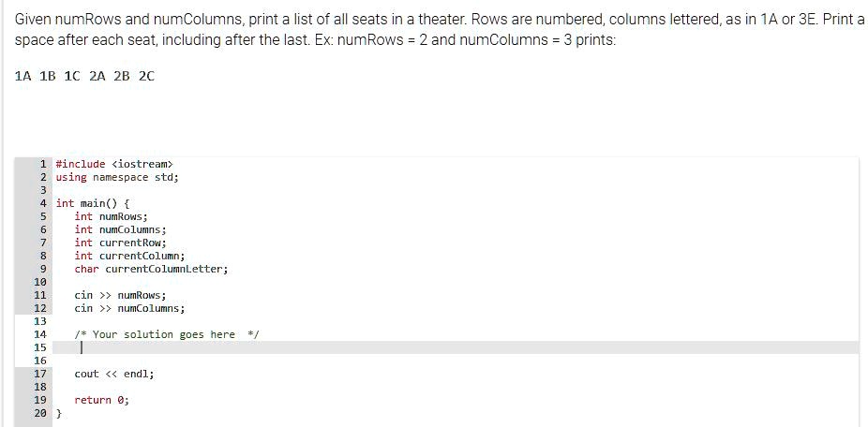Click the 'int currentColumn;' declaration
Image resolution: width=868 pixels, height=427 pixels.
point(129,256)
